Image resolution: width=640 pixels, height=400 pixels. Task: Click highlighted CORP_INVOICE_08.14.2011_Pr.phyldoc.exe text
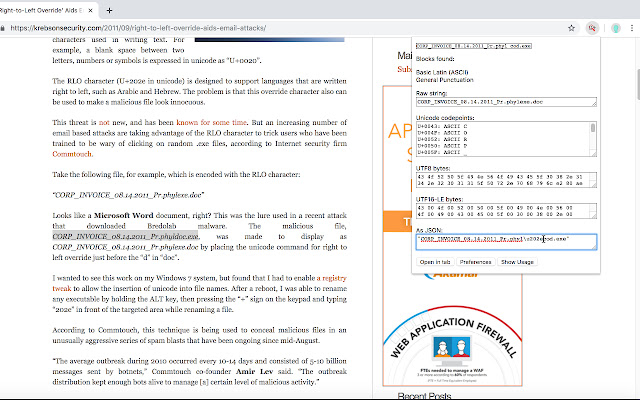125,236
